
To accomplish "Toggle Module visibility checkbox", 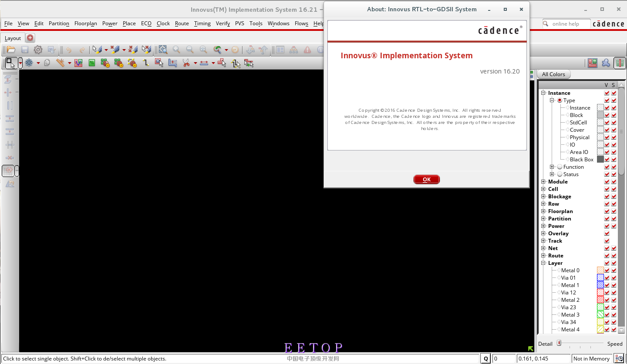I will (607, 182).
